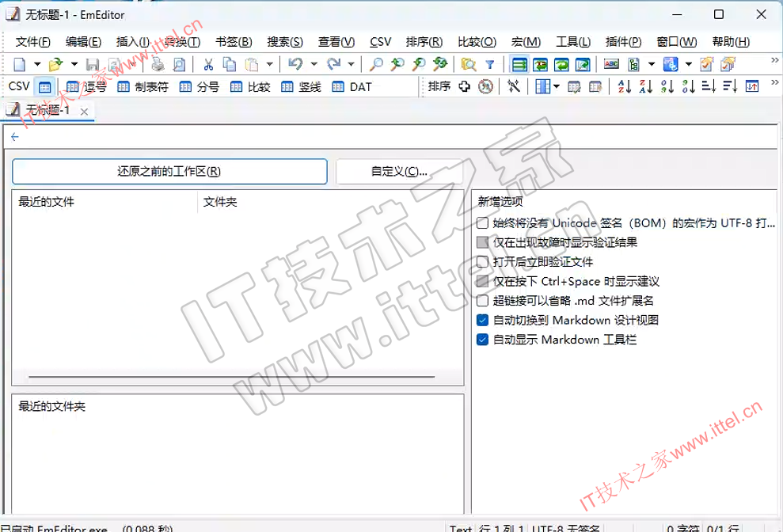Click the Sort Z to A icon

pos(646,87)
